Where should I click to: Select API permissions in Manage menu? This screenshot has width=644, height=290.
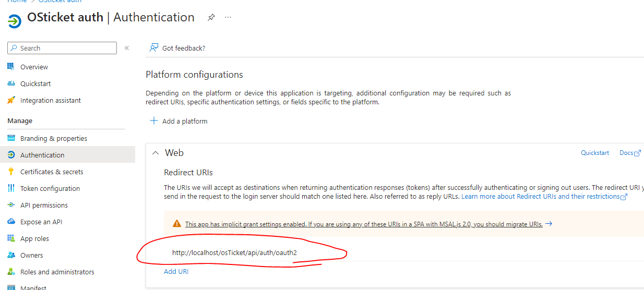[x=44, y=205]
